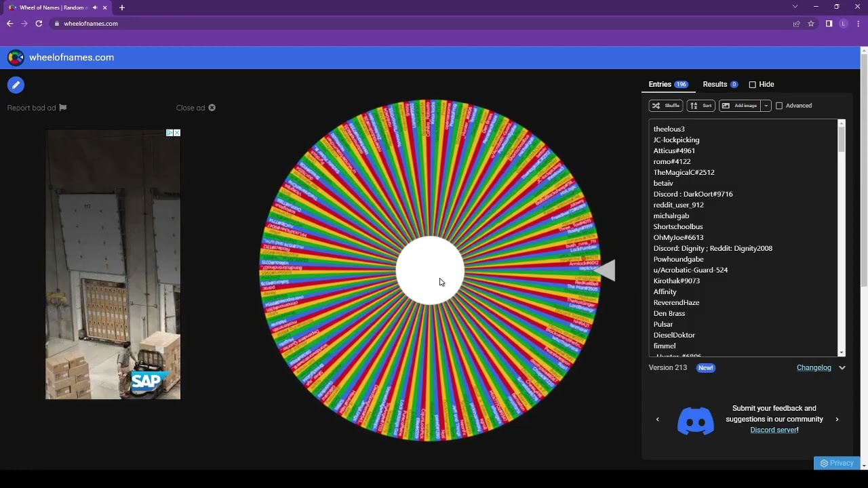Click the blue pencil edit icon
Image resolution: width=868 pixels, height=488 pixels.
[16, 85]
